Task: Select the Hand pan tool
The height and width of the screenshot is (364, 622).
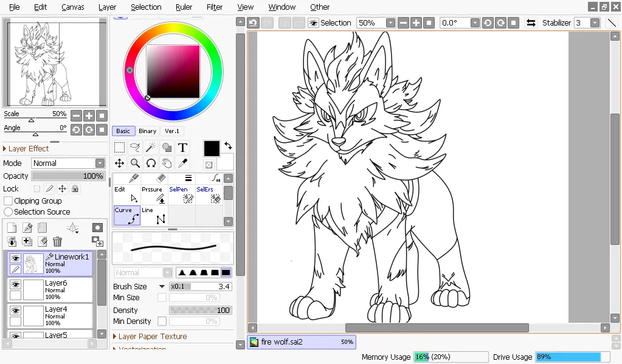Action: click(x=167, y=163)
